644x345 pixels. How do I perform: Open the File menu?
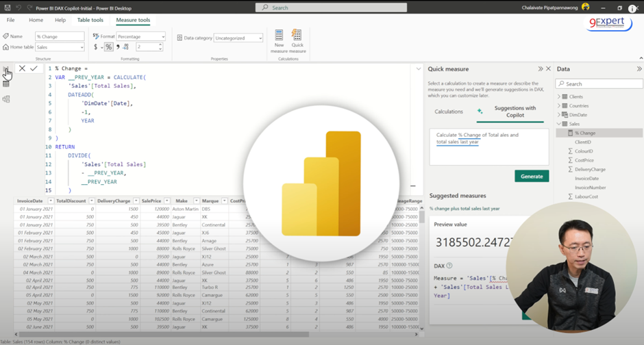[x=10, y=20]
